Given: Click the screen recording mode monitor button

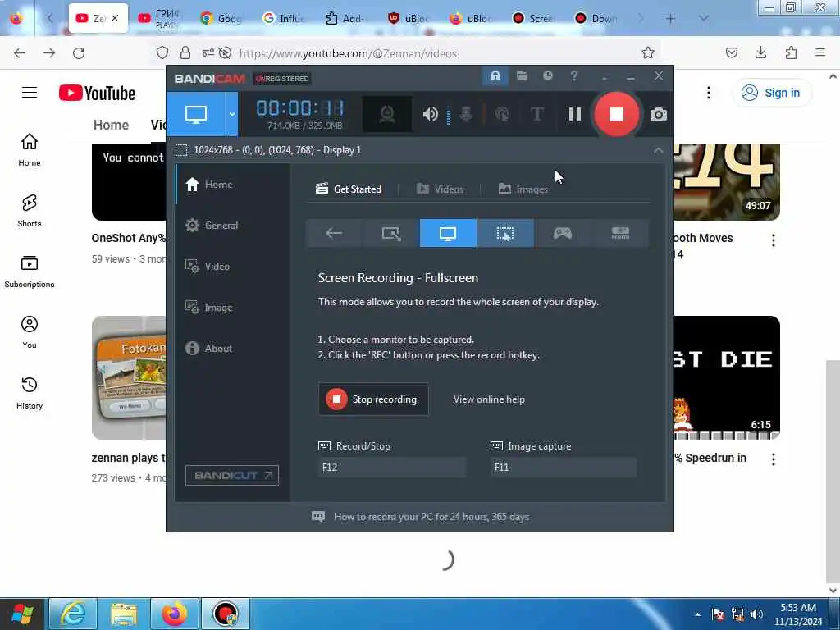Looking at the screenshot, I should point(196,114).
